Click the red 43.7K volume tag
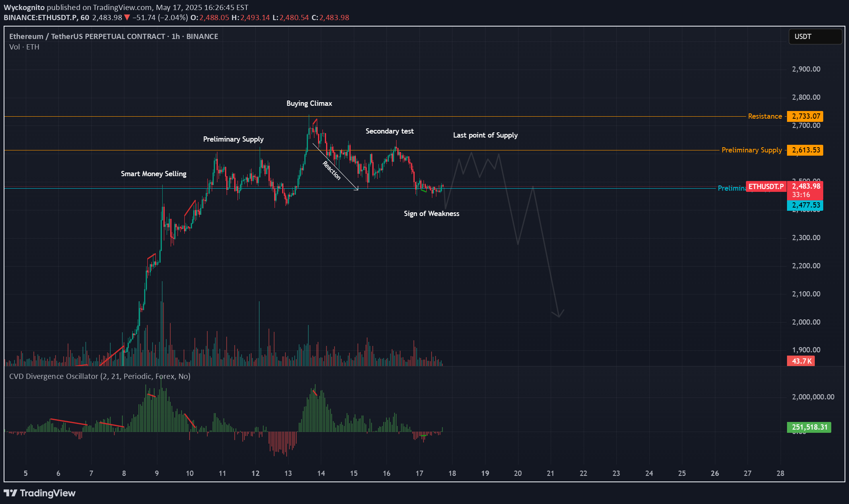 pyautogui.click(x=801, y=361)
